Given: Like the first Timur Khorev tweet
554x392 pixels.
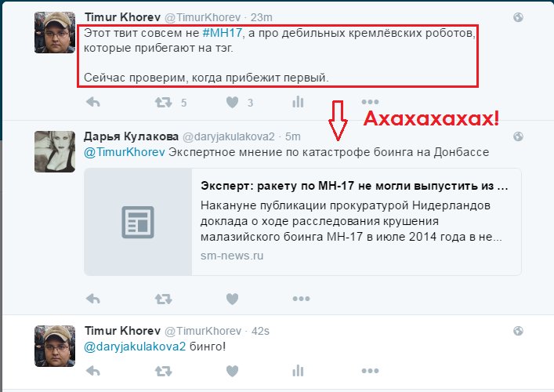Looking at the screenshot, I should (x=233, y=103).
